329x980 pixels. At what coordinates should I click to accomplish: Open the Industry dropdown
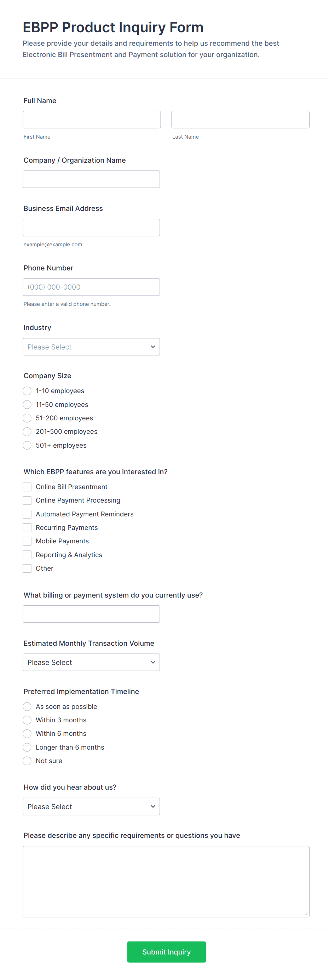[91, 347]
